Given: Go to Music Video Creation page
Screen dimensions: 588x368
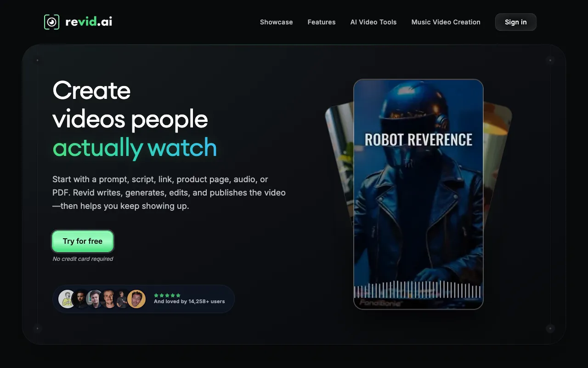Looking at the screenshot, I should point(446,22).
